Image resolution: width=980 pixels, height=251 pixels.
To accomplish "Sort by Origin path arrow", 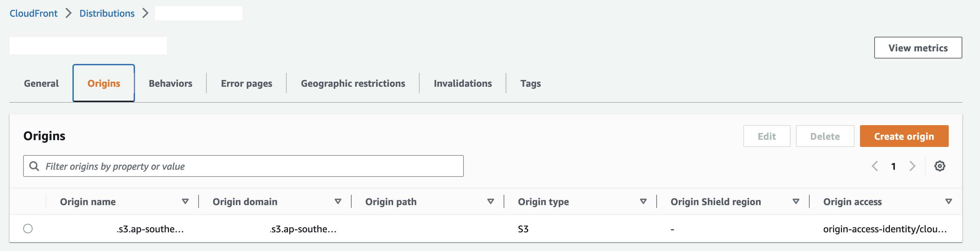I will click(490, 202).
